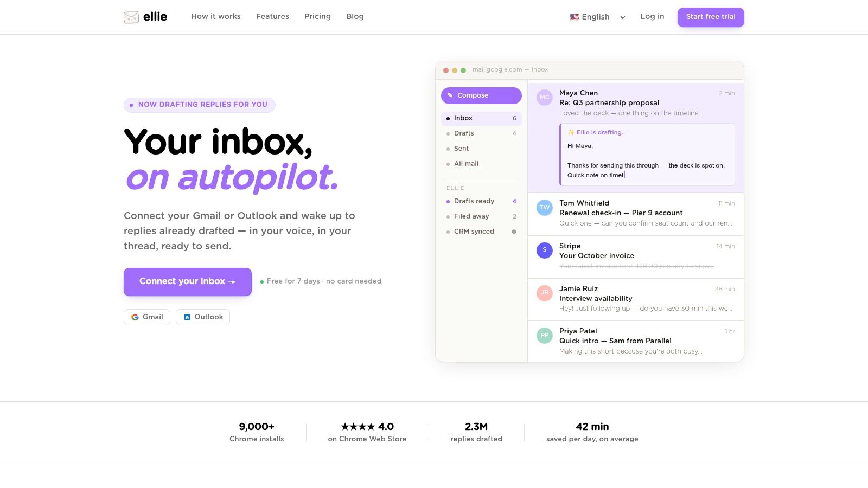Click the star rating icons

click(358, 427)
